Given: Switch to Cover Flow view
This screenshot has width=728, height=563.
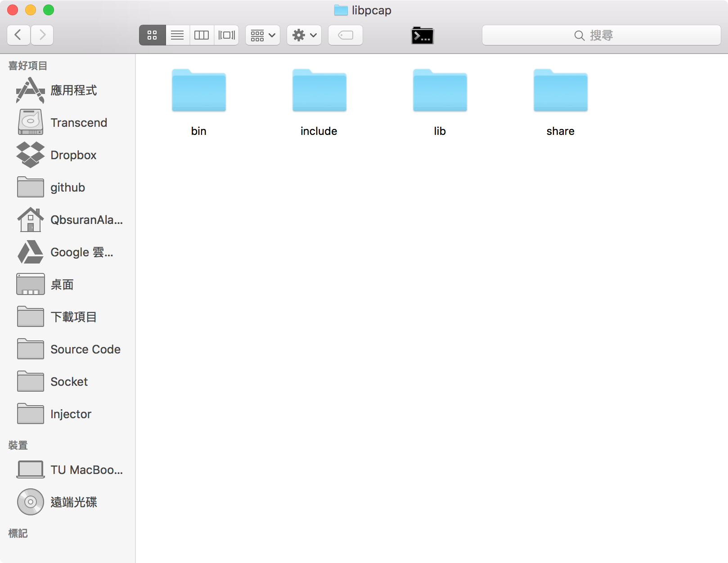Looking at the screenshot, I should (x=226, y=35).
